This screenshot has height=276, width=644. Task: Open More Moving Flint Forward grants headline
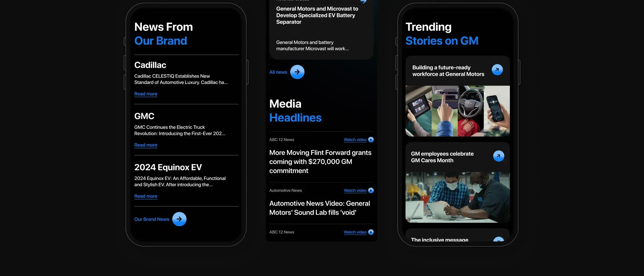320,162
